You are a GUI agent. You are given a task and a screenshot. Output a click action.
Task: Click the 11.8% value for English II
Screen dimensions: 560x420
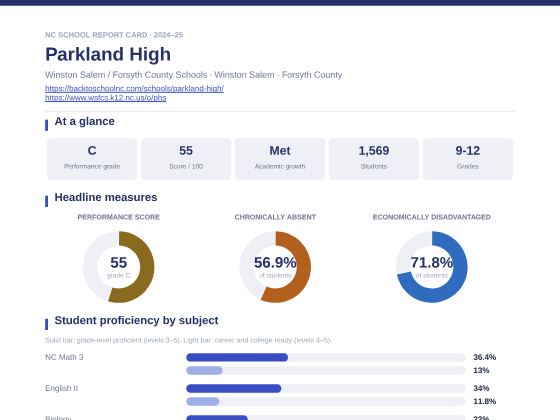(485, 401)
